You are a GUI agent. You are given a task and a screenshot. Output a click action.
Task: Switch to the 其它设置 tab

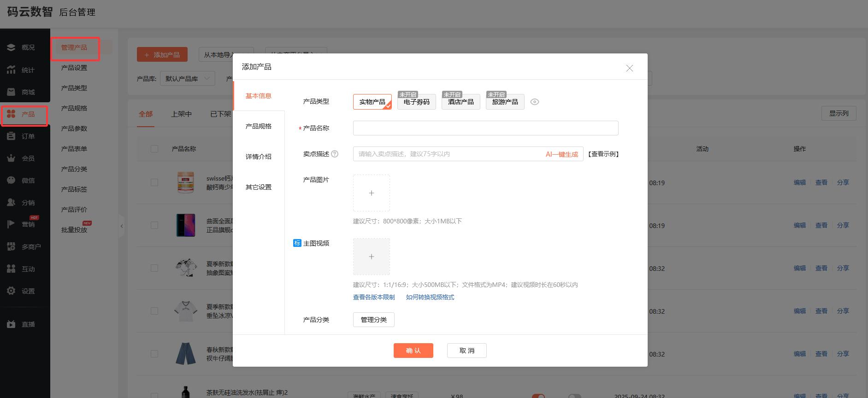tap(259, 187)
